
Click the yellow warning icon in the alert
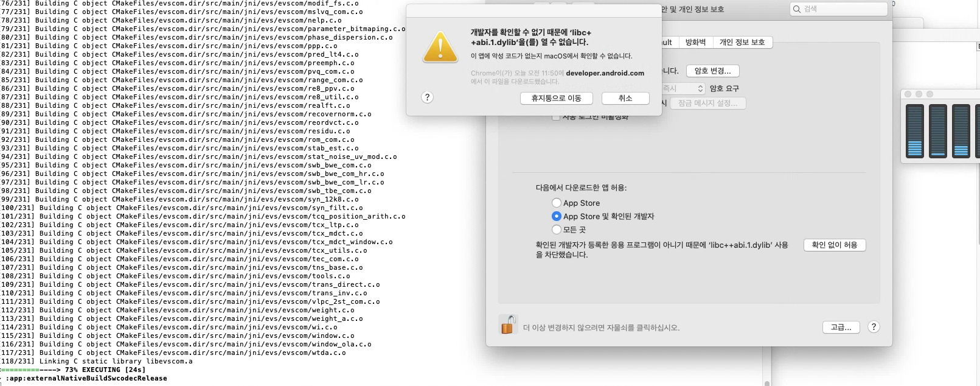tap(440, 47)
